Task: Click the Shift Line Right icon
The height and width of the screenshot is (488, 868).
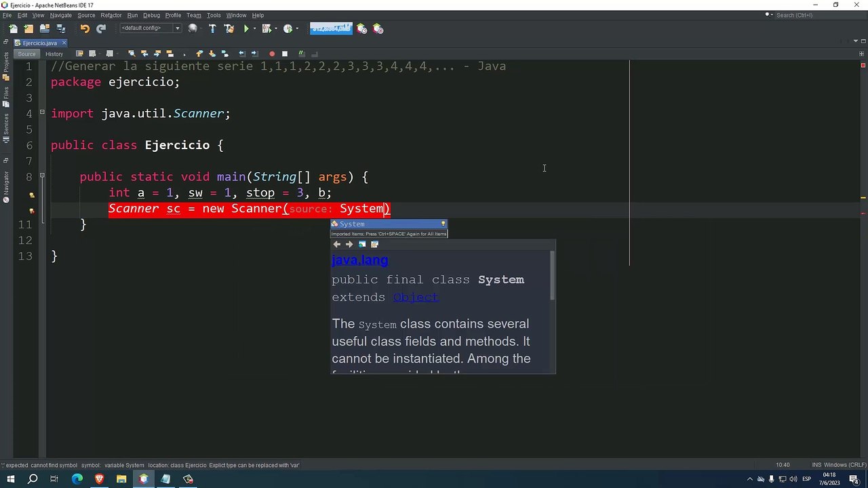Action: coord(254,54)
